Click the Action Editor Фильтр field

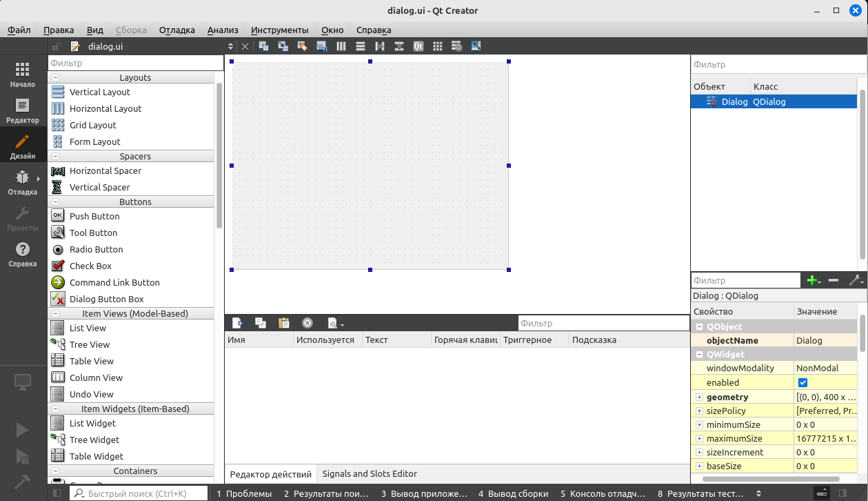(604, 323)
